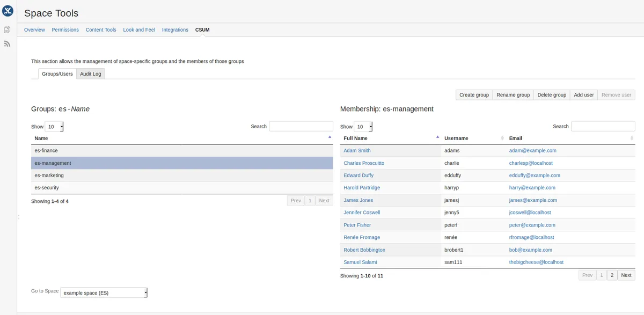Open the Pages icon in sidebar
Viewport: 644px width, 315px height.
click(8, 30)
